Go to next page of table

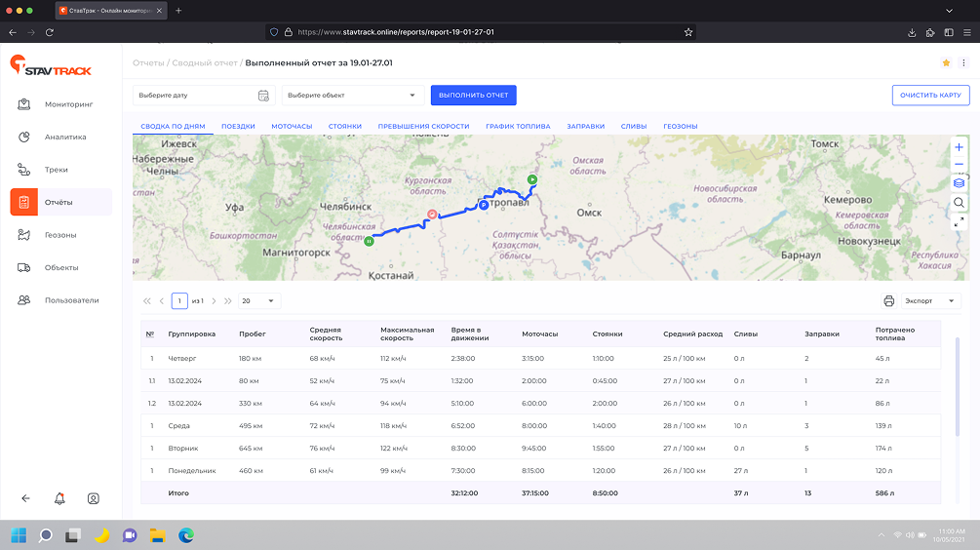pyautogui.click(x=215, y=301)
